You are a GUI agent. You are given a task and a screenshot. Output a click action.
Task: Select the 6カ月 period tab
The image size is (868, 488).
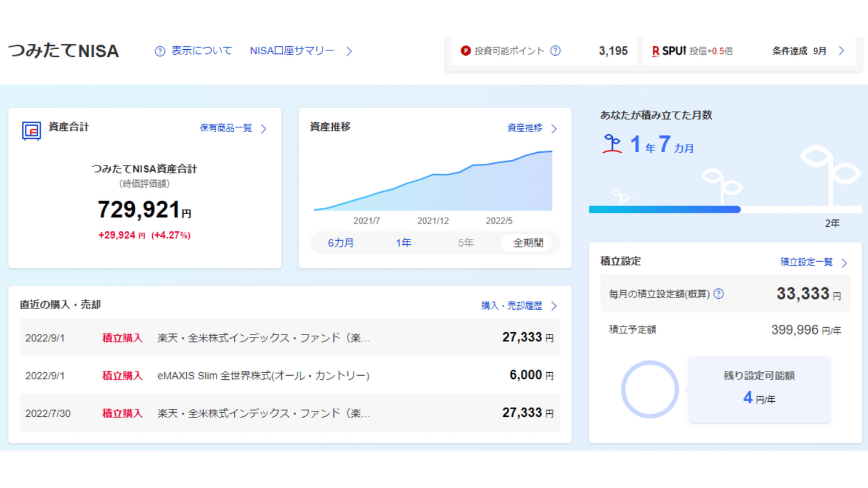click(x=341, y=243)
